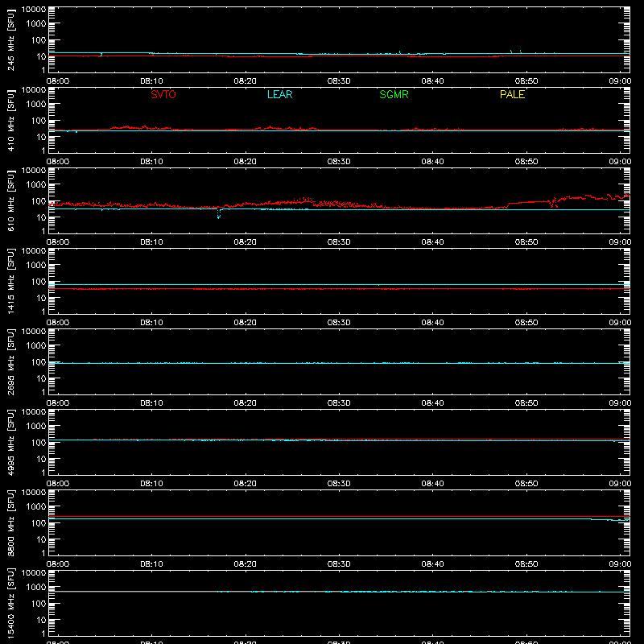Image resolution: width=644 pixels, height=644 pixels.
Task: Click 08:10 tick below the 610 MHz panel
Action: coord(151,242)
